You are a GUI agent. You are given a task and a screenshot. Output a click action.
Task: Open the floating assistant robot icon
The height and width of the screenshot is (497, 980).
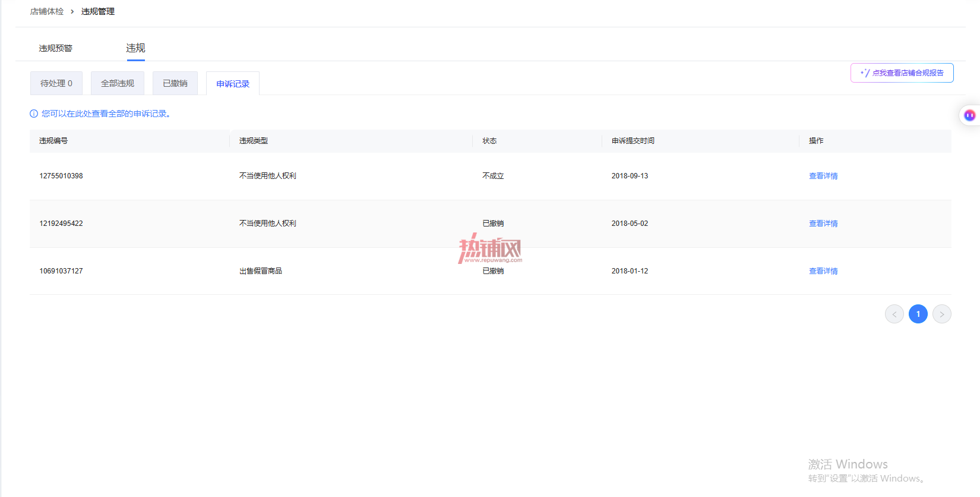tap(969, 115)
